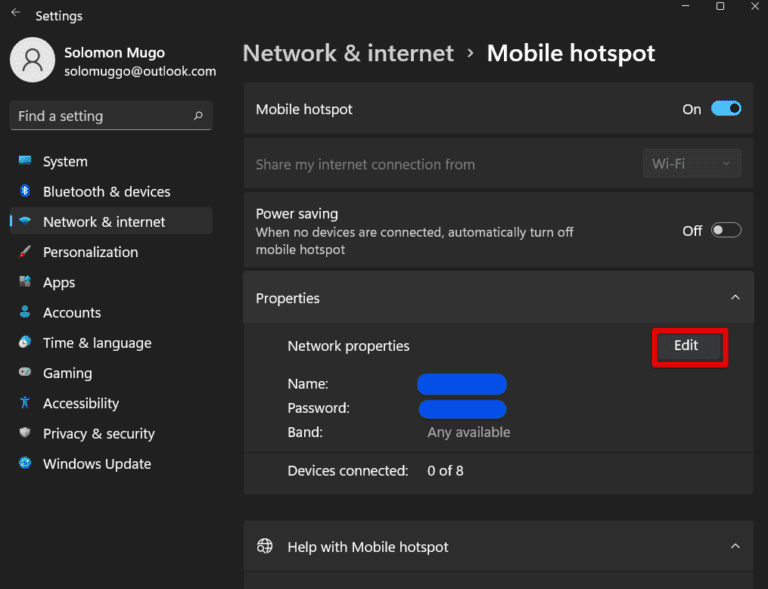This screenshot has width=768, height=589.
Task: Click the Bluetooth & devices icon
Action: (x=25, y=191)
